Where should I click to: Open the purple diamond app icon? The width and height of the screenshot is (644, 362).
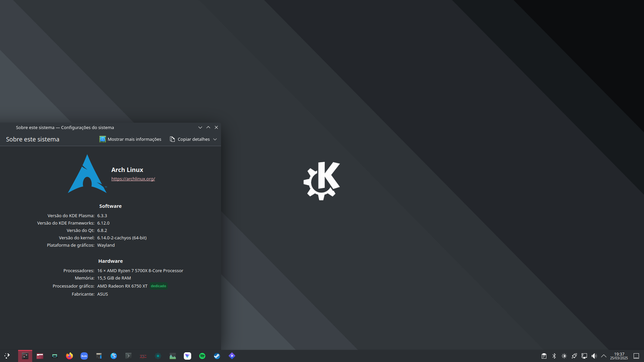click(x=232, y=356)
